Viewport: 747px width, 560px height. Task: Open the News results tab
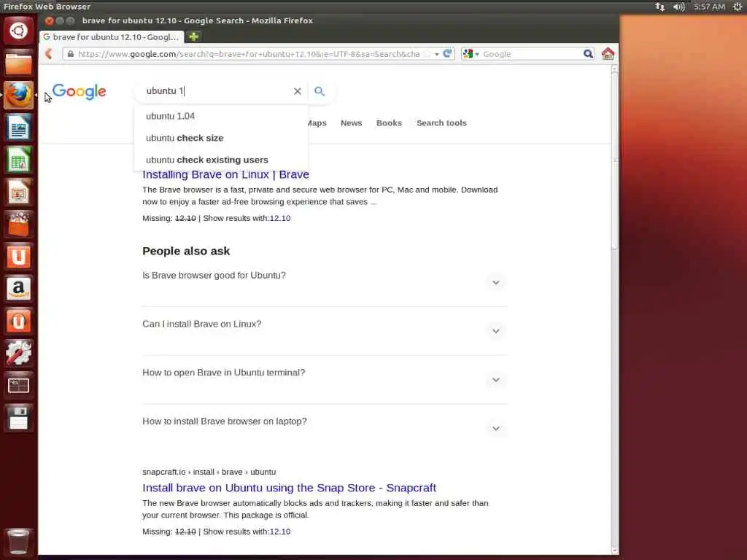(x=351, y=122)
